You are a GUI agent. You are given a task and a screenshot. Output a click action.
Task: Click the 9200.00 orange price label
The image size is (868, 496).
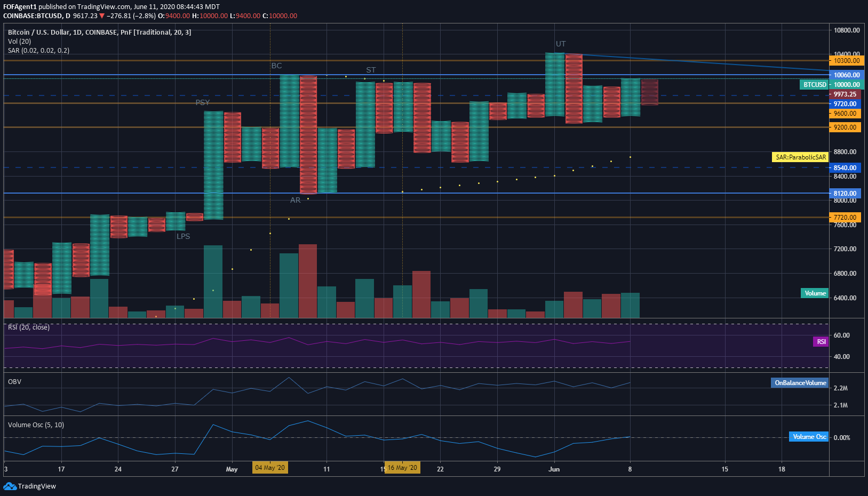[x=845, y=127]
